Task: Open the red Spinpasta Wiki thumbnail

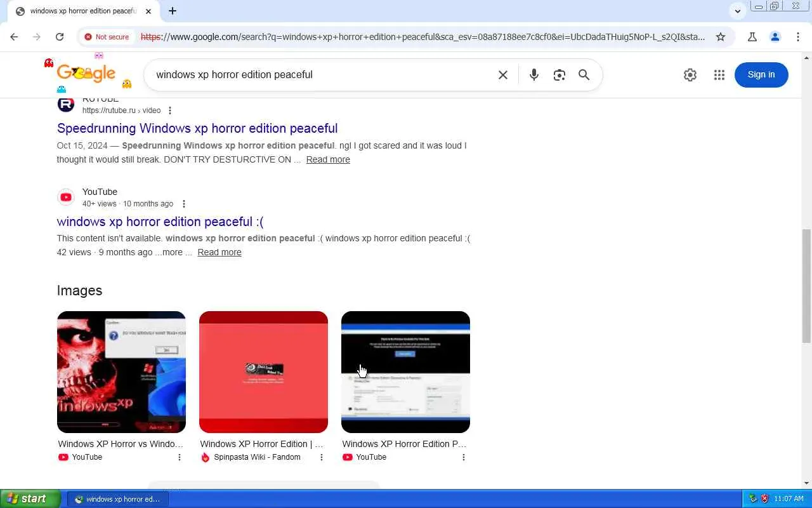Action: tap(263, 372)
